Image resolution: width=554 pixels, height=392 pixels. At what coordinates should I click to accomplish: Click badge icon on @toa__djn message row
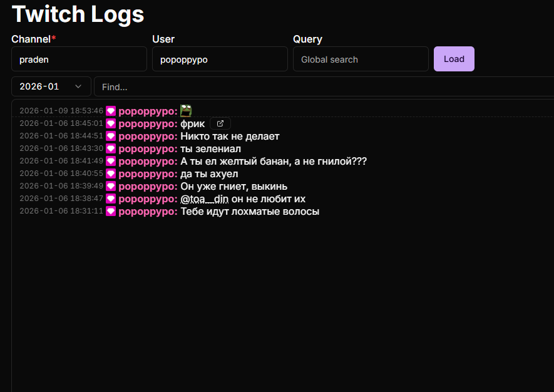click(111, 199)
